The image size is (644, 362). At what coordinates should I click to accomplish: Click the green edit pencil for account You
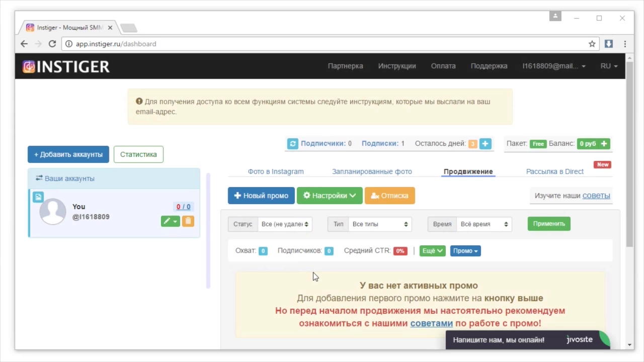[x=167, y=221]
